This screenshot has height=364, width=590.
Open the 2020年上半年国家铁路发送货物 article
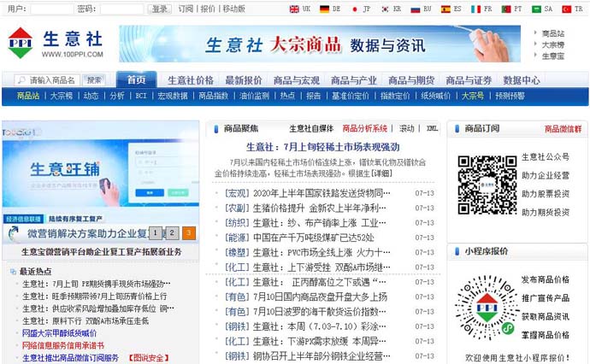[x=322, y=193]
